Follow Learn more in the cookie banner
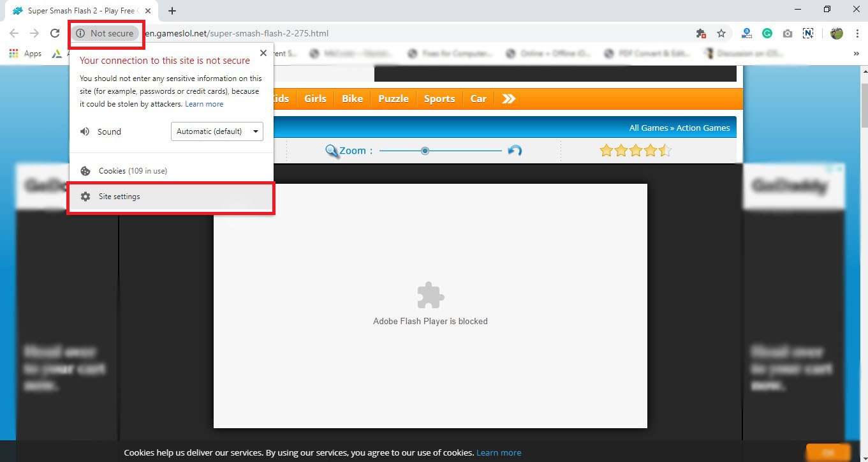The width and height of the screenshot is (868, 462). [499, 452]
